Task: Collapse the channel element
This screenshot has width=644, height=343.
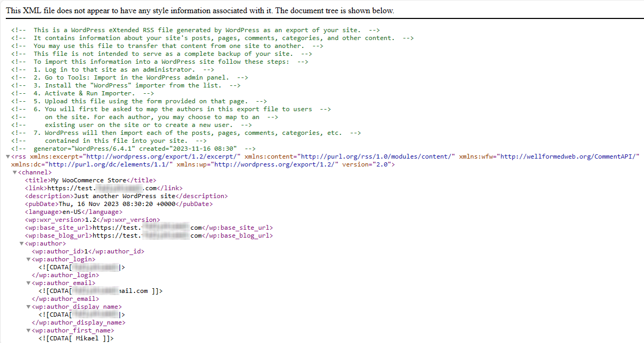Action: (x=15, y=173)
